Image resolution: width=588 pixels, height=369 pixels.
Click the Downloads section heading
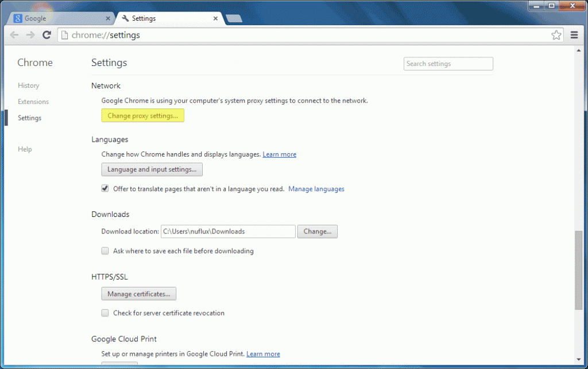click(x=110, y=214)
